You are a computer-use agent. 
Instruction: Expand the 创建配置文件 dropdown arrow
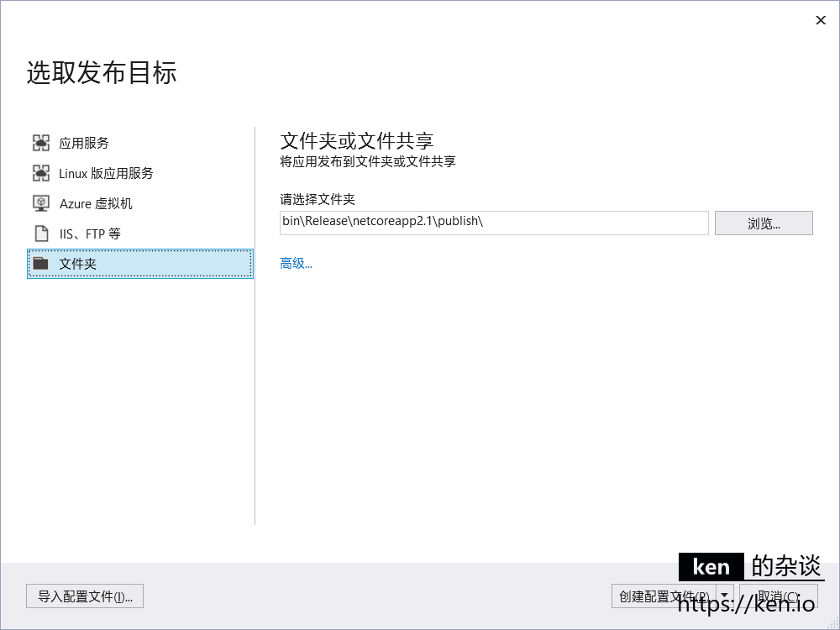724,596
